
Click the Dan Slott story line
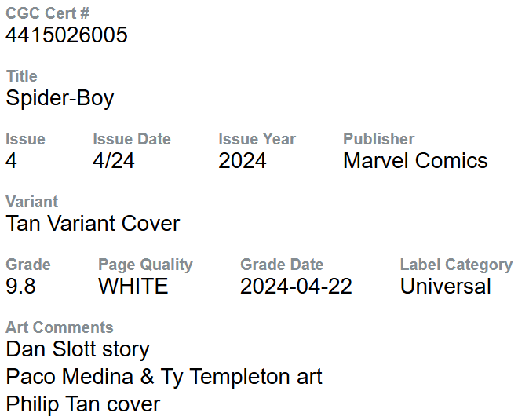(77, 349)
